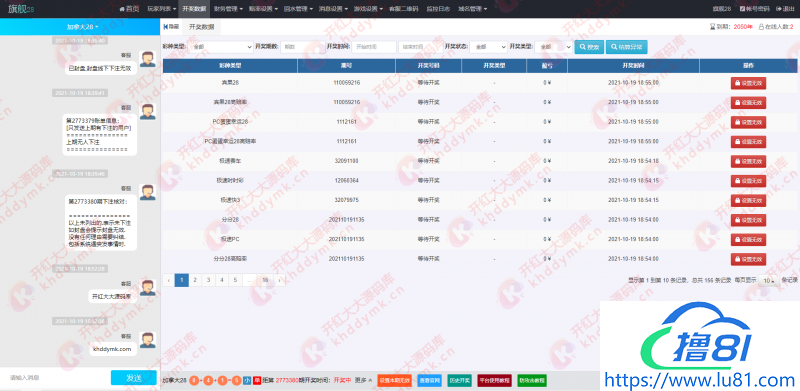The image size is (800, 391).
Task: Open the 游戏设置 menu
Action: click(x=367, y=9)
